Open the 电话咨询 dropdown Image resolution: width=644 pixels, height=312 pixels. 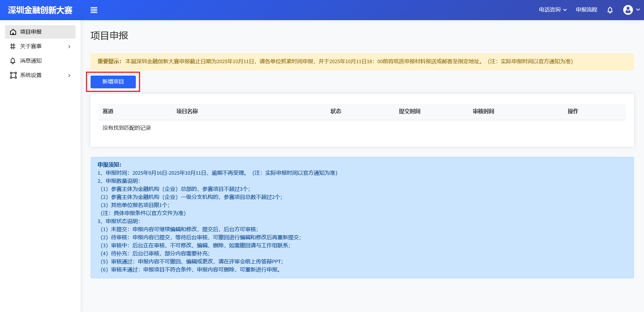[552, 10]
